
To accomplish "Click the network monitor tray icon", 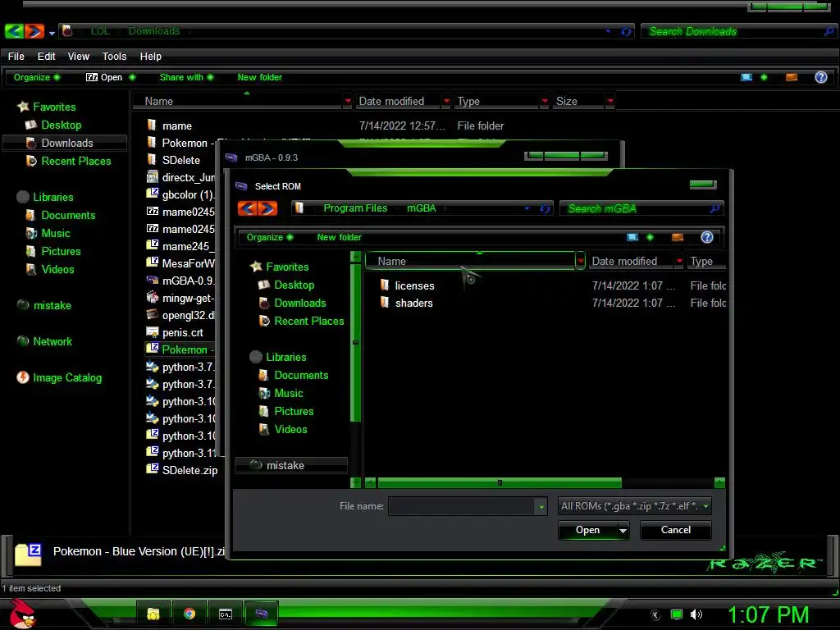I will point(677,614).
